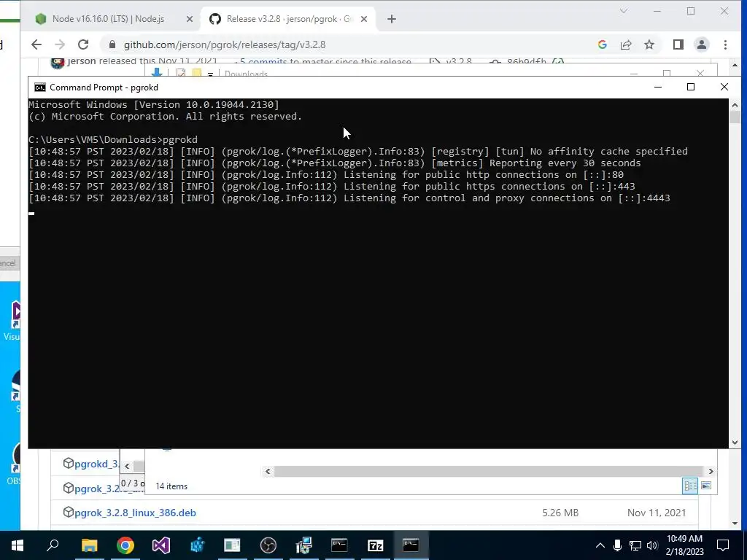This screenshot has width=747, height=560.
Task: Open network status tray icon
Action: point(635,545)
